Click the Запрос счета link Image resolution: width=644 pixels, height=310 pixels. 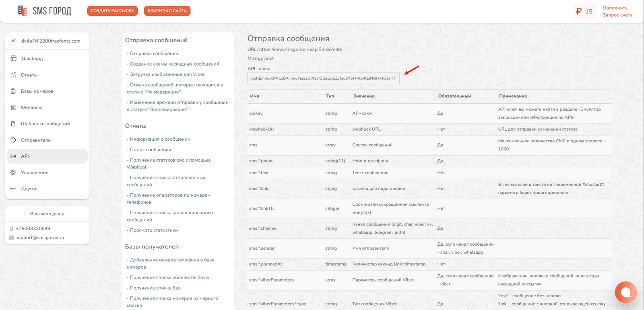coord(617,15)
